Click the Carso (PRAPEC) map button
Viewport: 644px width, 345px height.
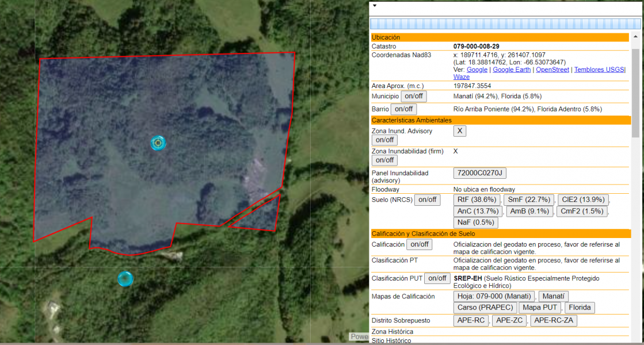[x=485, y=307]
